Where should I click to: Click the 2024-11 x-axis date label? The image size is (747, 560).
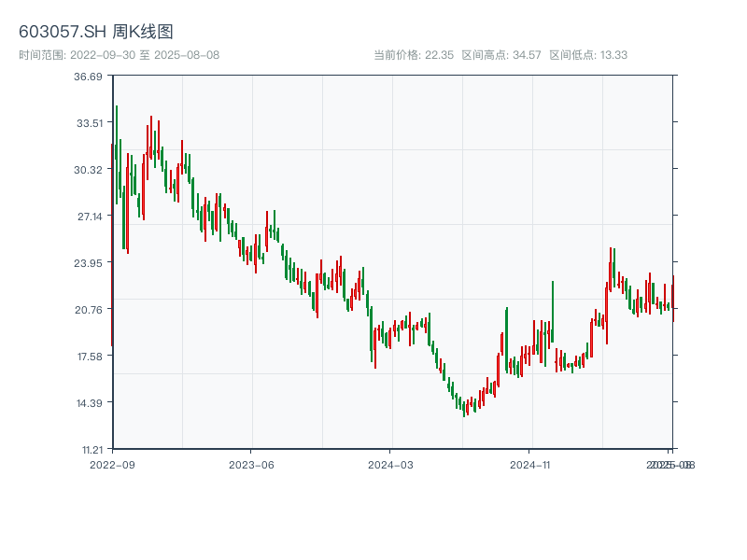coord(530,464)
